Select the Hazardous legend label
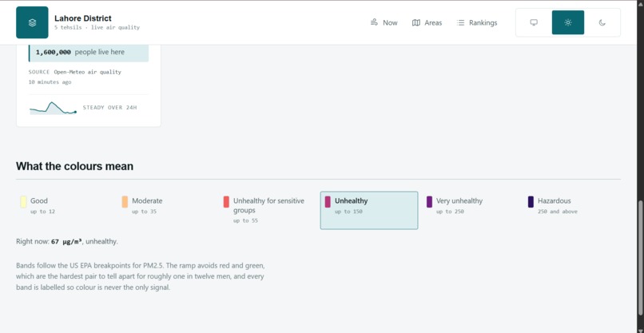This screenshot has height=333, width=644. [554, 200]
